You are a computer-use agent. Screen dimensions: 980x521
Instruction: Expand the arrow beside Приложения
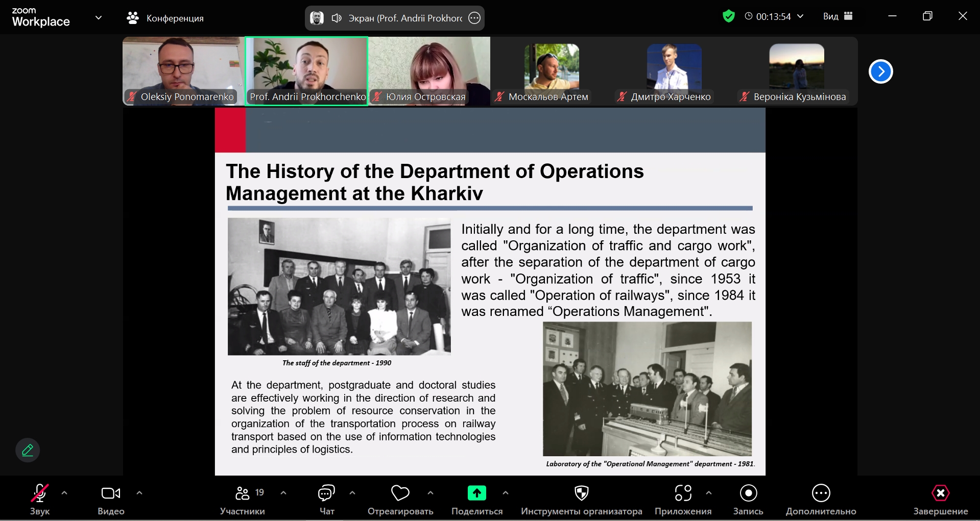click(709, 493)
